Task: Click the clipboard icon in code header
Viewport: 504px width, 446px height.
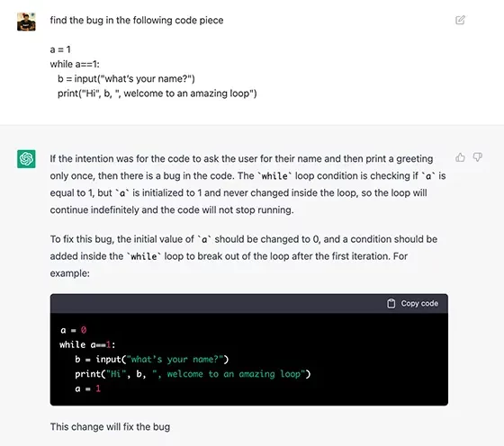Action: click(391, 303)
